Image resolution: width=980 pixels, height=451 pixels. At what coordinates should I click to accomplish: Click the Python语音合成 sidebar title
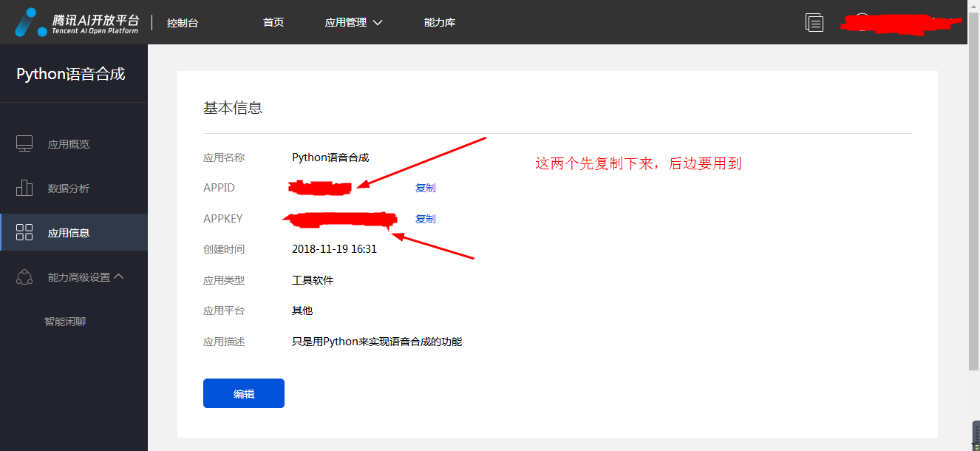[71, 74]
